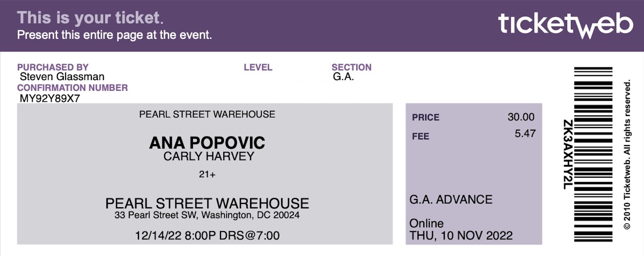This screenshot has width=644, height=256.
Task: Click the 21+ age restriction label
Action: tap(207, 174)
